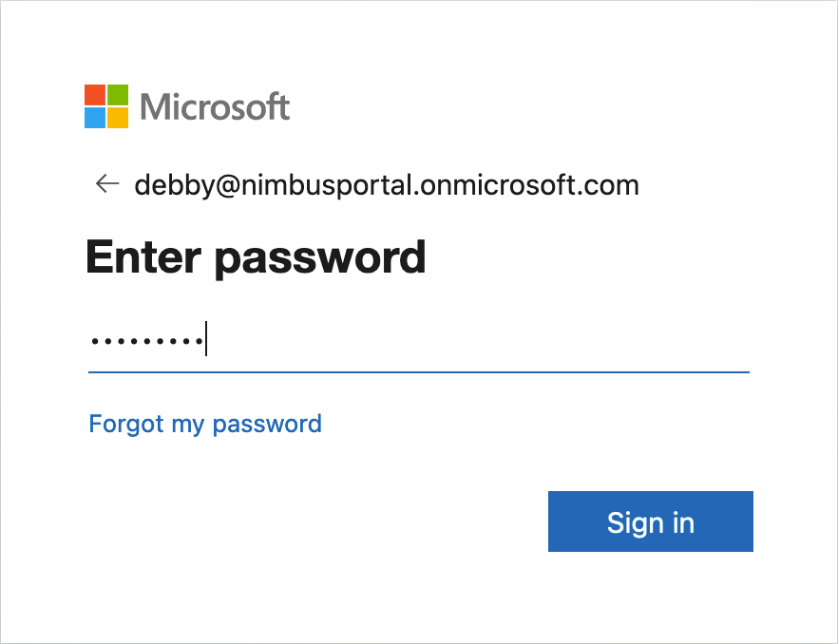Click the yellow square in Microsoft logo
The height and width of the screenshot is (644, 838).
(118, 118)
